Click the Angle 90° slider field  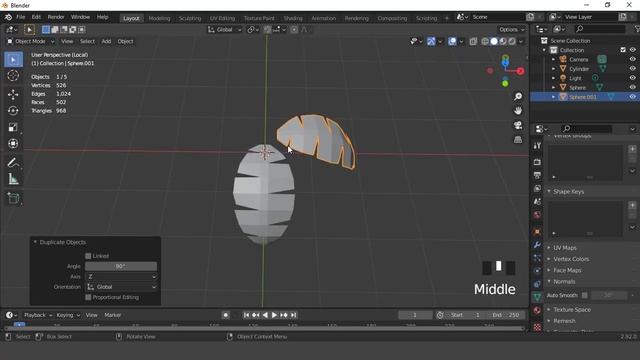tap(121, 266)
